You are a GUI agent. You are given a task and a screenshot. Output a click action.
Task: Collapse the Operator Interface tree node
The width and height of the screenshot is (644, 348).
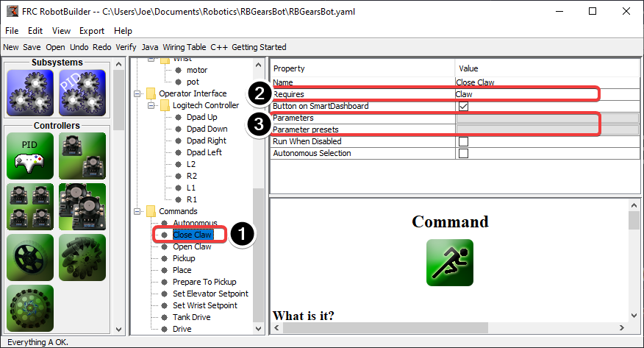pyautogui.click(x=138, y=93)
